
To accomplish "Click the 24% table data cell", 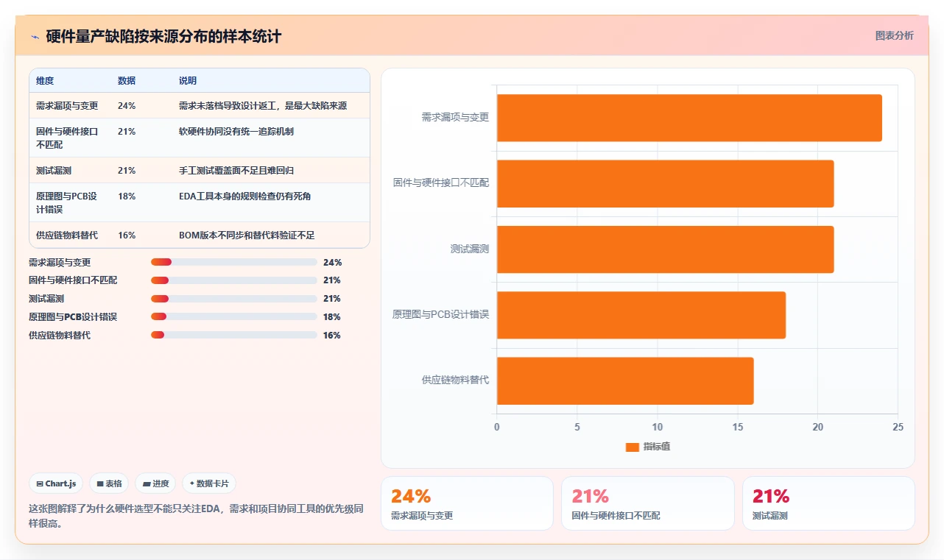I will tap(127, 106).
